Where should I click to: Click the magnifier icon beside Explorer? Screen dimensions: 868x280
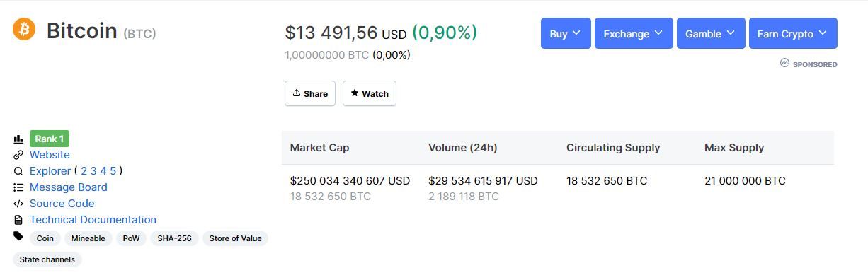(x=18, y=171)
